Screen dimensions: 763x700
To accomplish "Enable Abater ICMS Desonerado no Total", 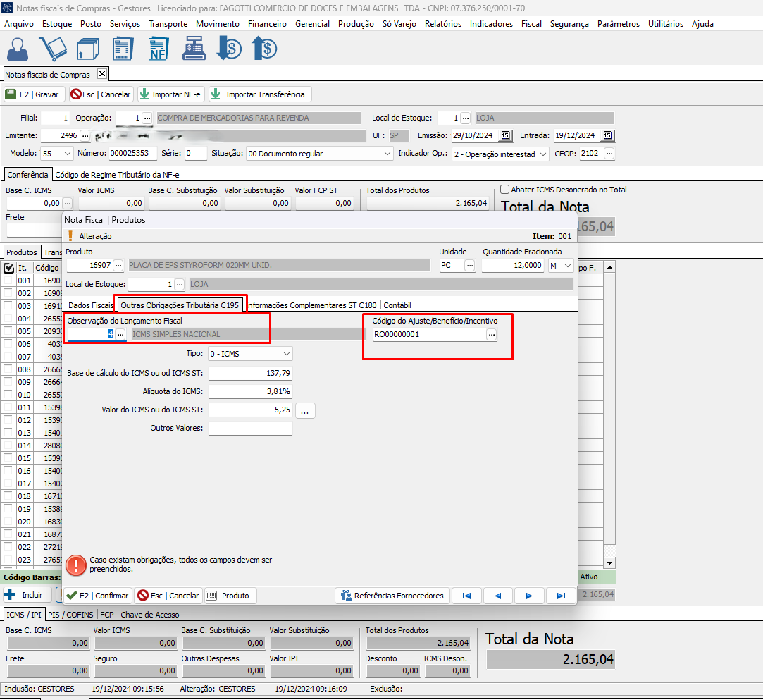I will (505, 190).
